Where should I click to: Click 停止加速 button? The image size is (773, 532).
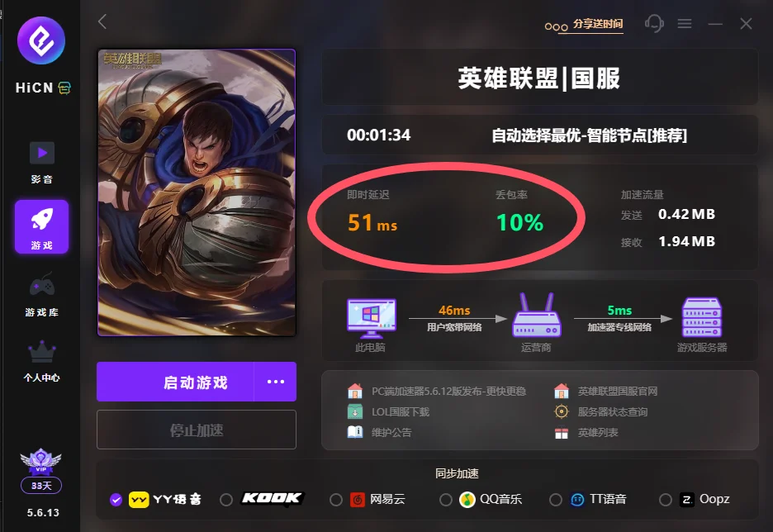point(197,430)
